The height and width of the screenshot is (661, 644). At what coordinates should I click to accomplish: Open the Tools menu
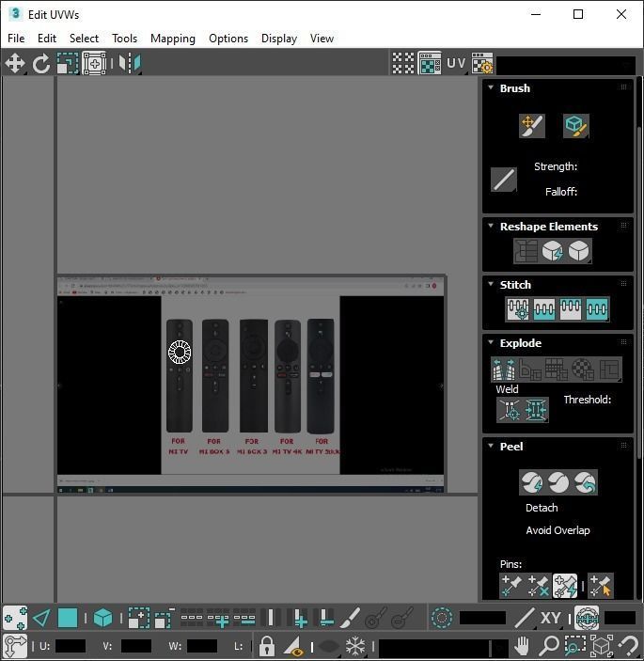click(x=124, y=39)
